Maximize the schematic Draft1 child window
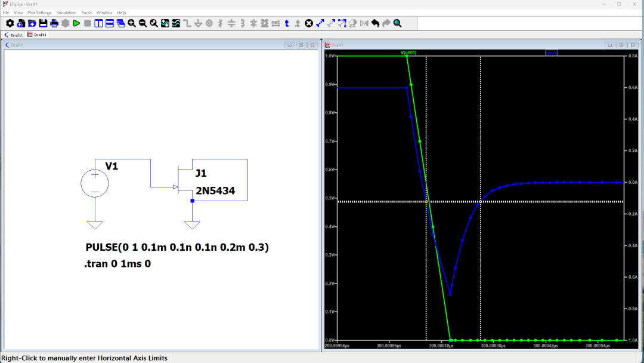Screen dimensions: 644x363 (x=301, y=45)
